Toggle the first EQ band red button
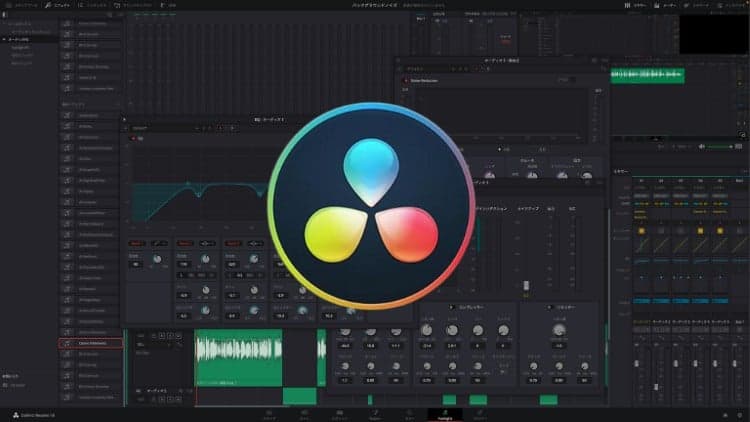 137,243
